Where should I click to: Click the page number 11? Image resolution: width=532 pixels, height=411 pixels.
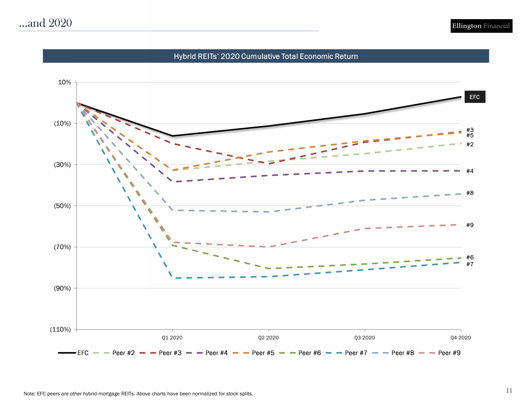[509, 390]
